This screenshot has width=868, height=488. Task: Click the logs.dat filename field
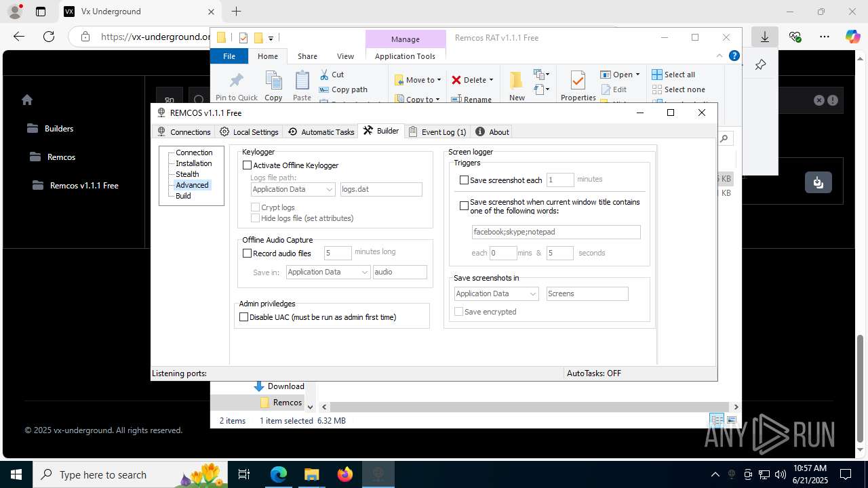tap(381, 189)
